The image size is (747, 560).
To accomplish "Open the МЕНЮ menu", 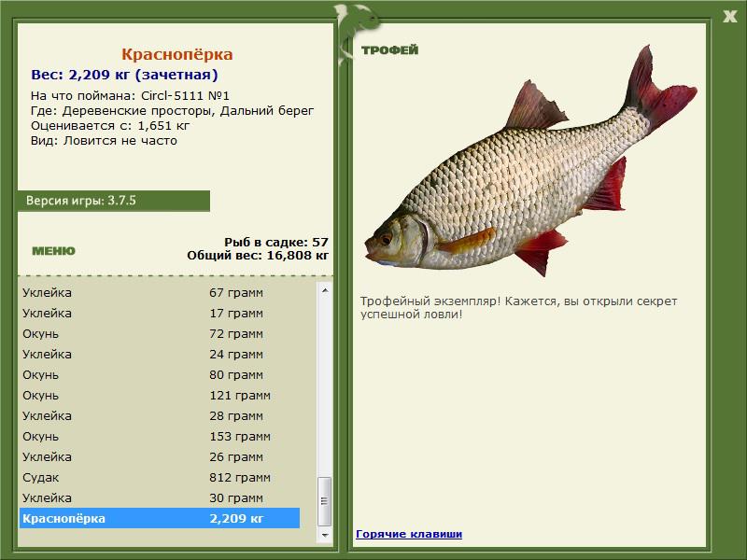I will tap(53, 251).
